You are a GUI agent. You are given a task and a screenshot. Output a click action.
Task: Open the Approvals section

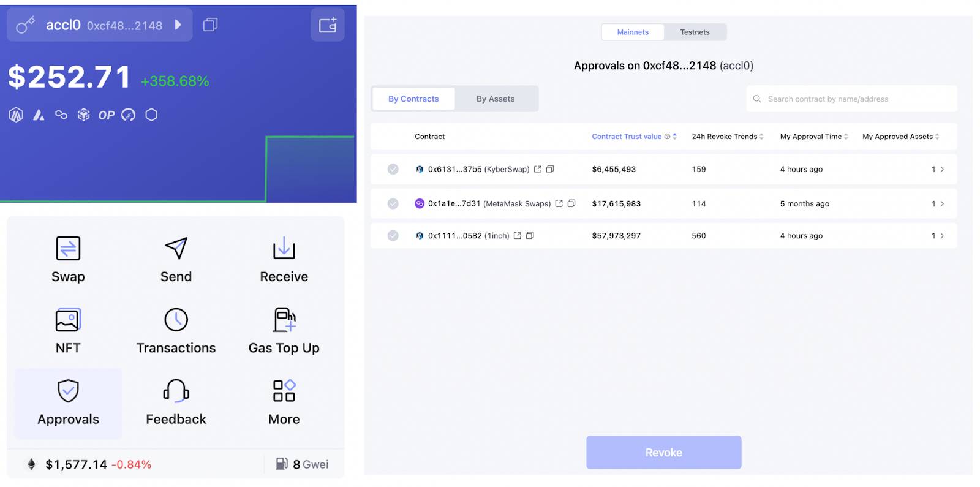point(68,402)
